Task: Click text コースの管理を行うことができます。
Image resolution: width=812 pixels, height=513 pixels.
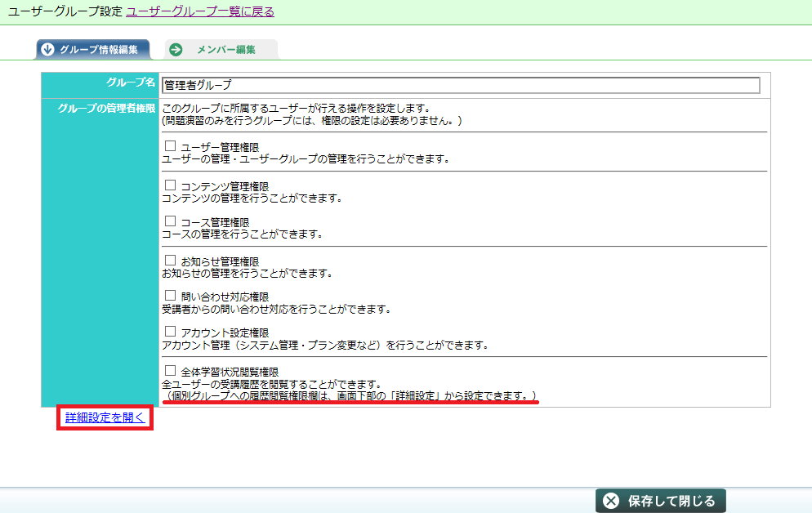Action: (x=243, y=234)
